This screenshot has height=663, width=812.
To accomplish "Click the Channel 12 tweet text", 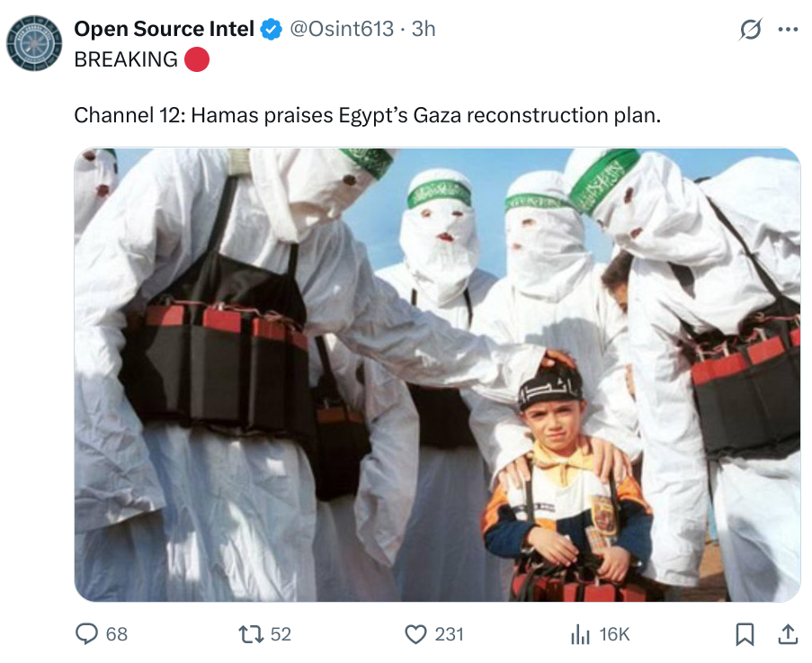I will point(368,115).
